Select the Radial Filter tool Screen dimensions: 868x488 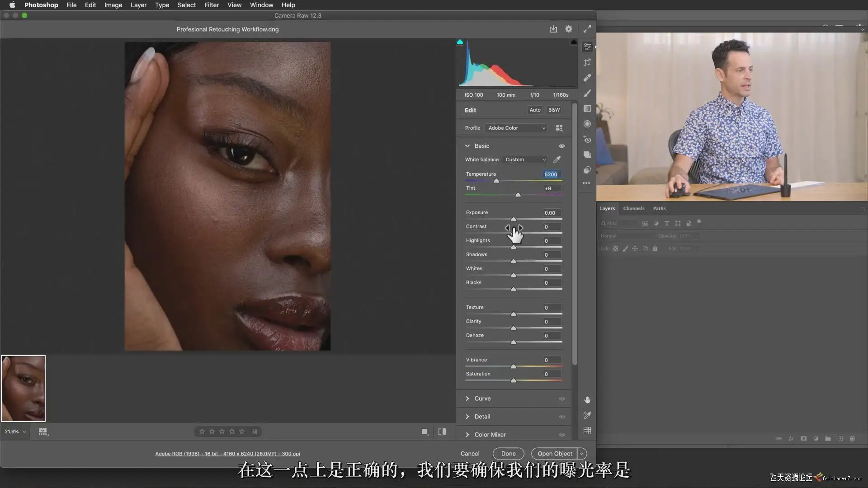pos(587,124)
